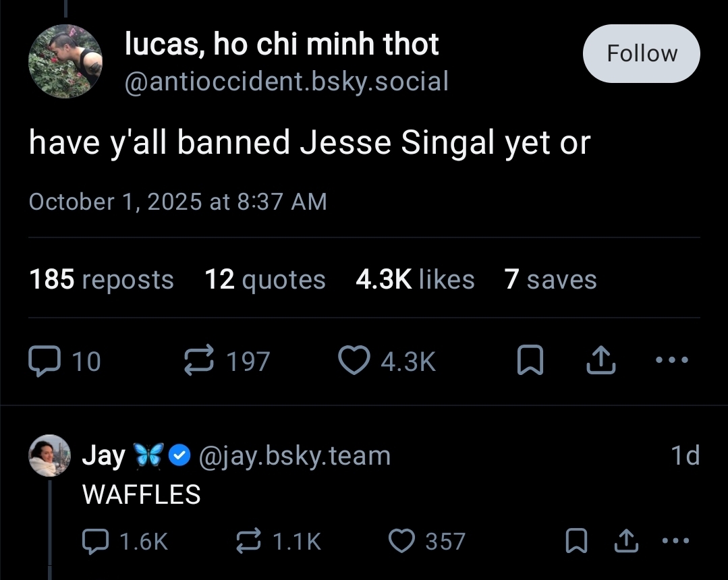View the 185 reposts list
The image size is (728, 580).
click(x=101, y=279)
